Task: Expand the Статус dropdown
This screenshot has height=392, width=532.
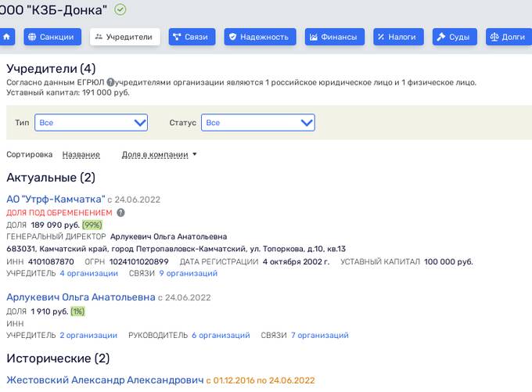Action: (x=258, y=123)
